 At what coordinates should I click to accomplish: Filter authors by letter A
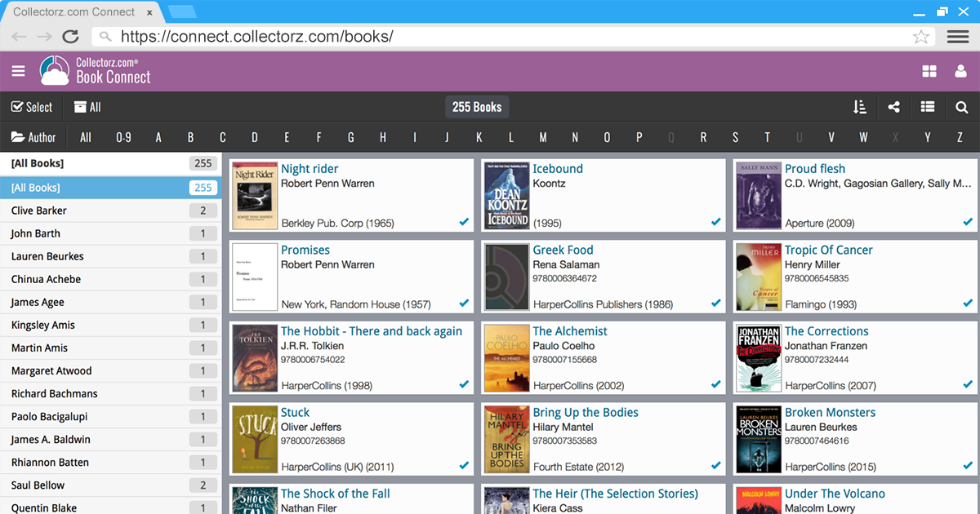pos(158,137)
